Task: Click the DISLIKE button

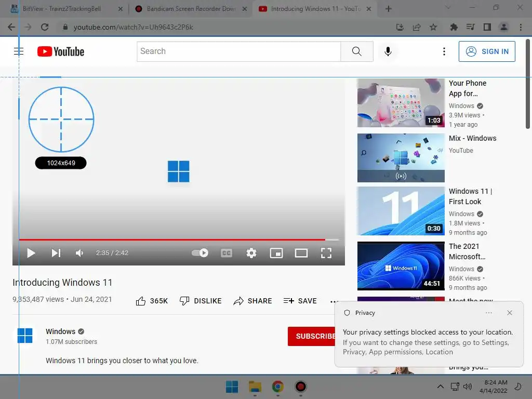Action: coord(201,301)
